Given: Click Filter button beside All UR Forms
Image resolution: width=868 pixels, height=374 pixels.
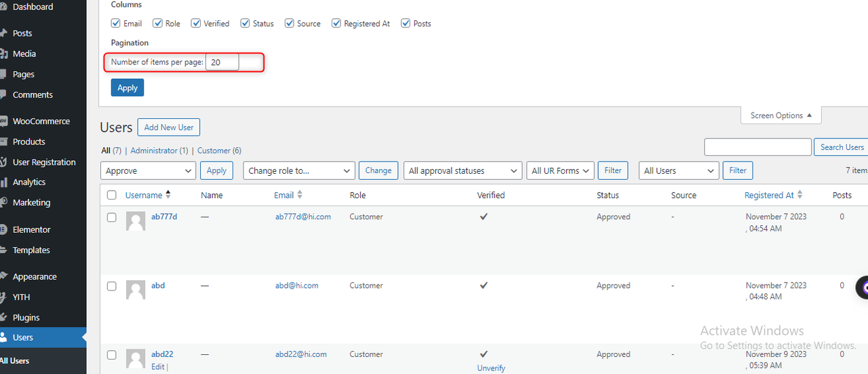Looking at the screenshot, I should (613, 170).
